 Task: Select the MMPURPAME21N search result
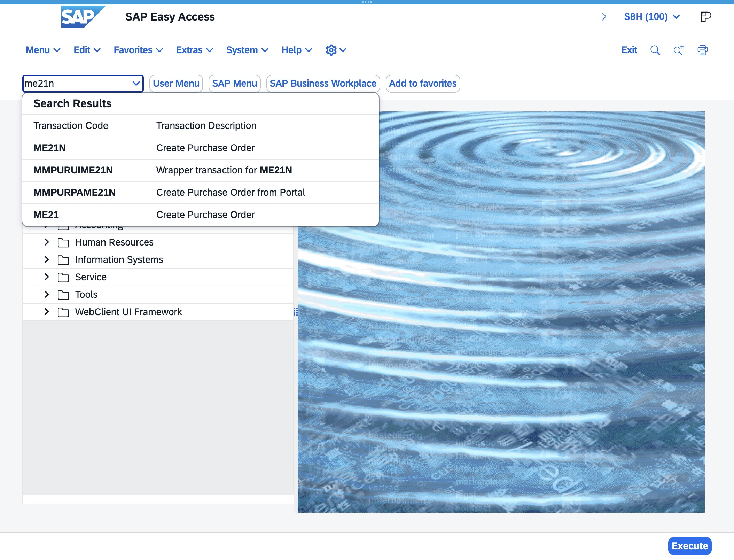point(201,193)
